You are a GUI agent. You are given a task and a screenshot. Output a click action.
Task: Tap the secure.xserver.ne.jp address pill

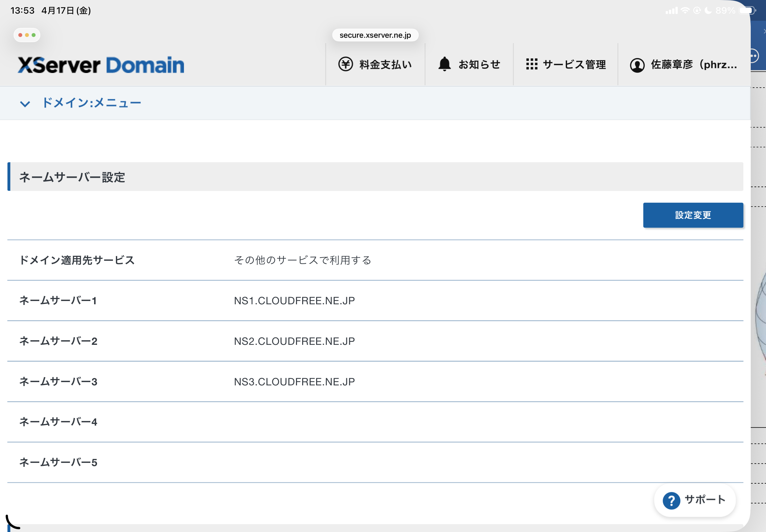pyautogui.click(x=375, y=35)
